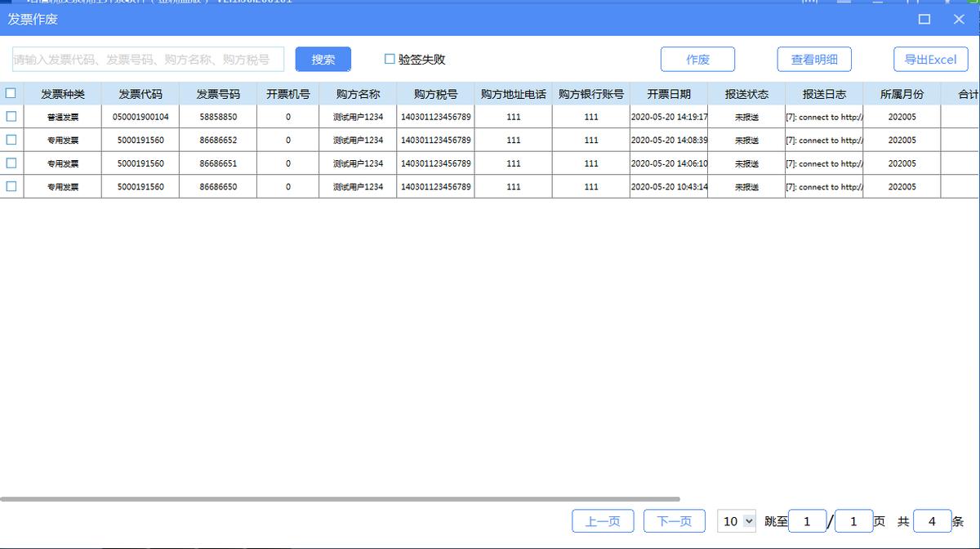
Task: Click the 搜索 search button
Action: tap(323, 59)
